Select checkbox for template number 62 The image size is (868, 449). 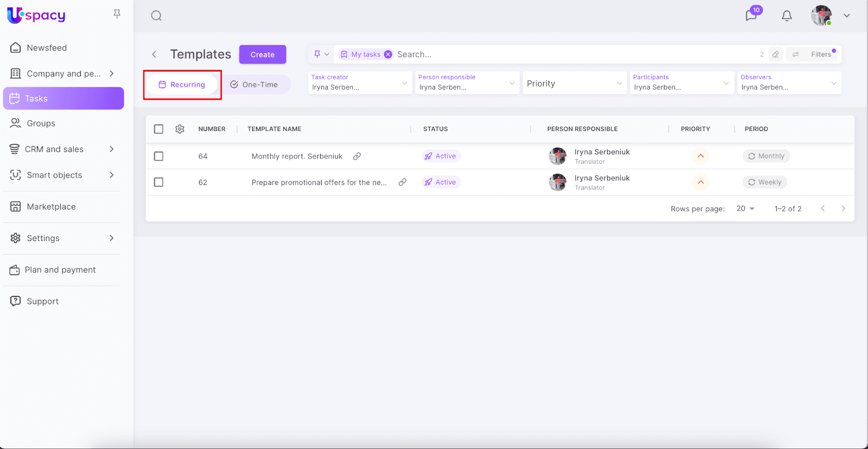tap(158, 182)
